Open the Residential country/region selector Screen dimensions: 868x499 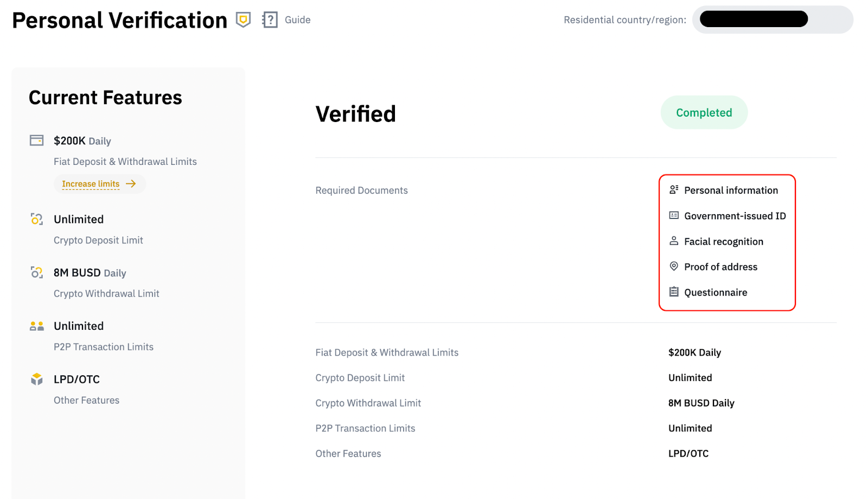(773, 19)
